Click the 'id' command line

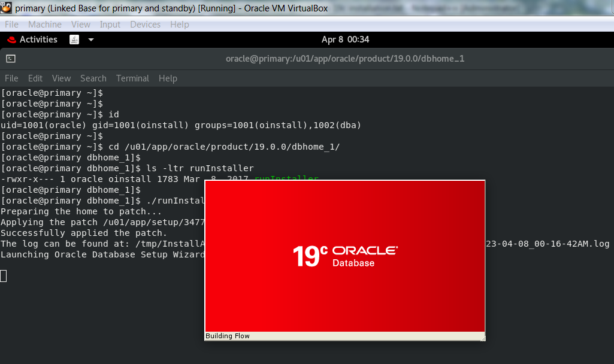click(x=60, y=114)
